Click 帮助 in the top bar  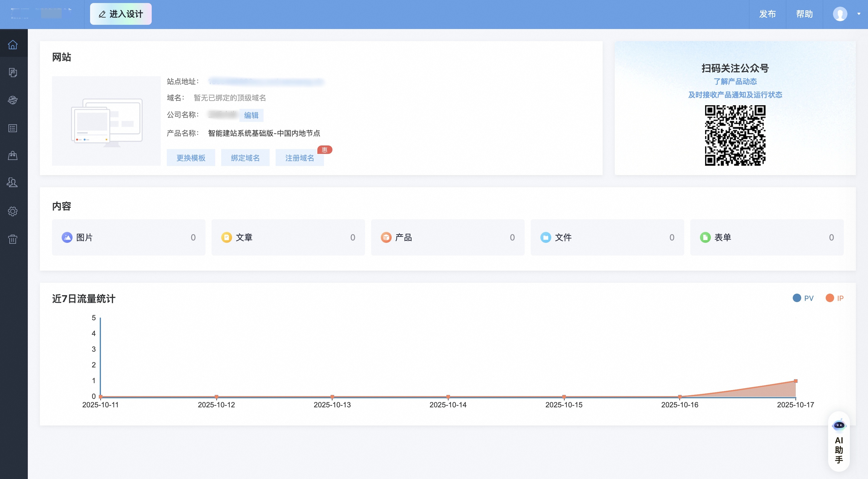[804, 14]
